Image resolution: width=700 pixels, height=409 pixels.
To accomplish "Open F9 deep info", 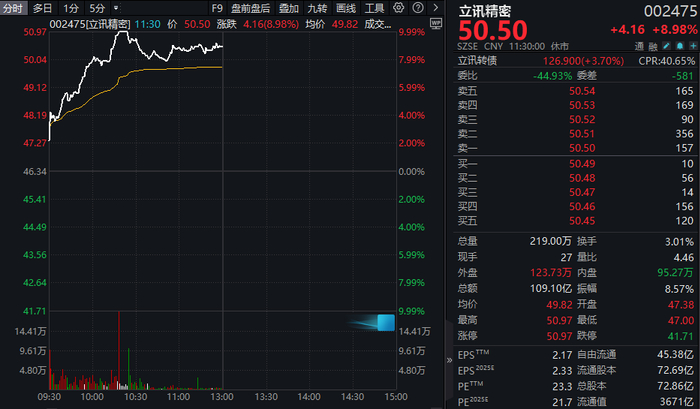I will (217, 8).
